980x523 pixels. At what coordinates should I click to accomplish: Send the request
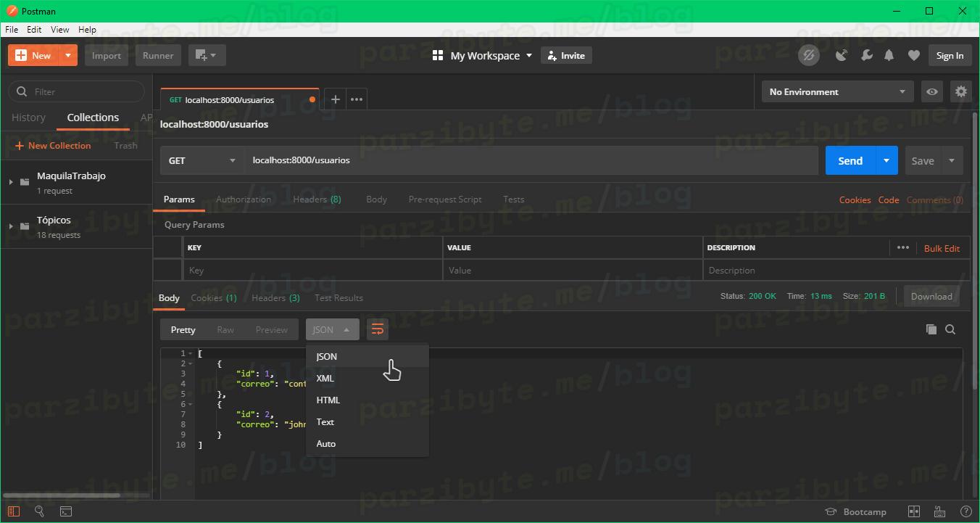pos(850,160)
